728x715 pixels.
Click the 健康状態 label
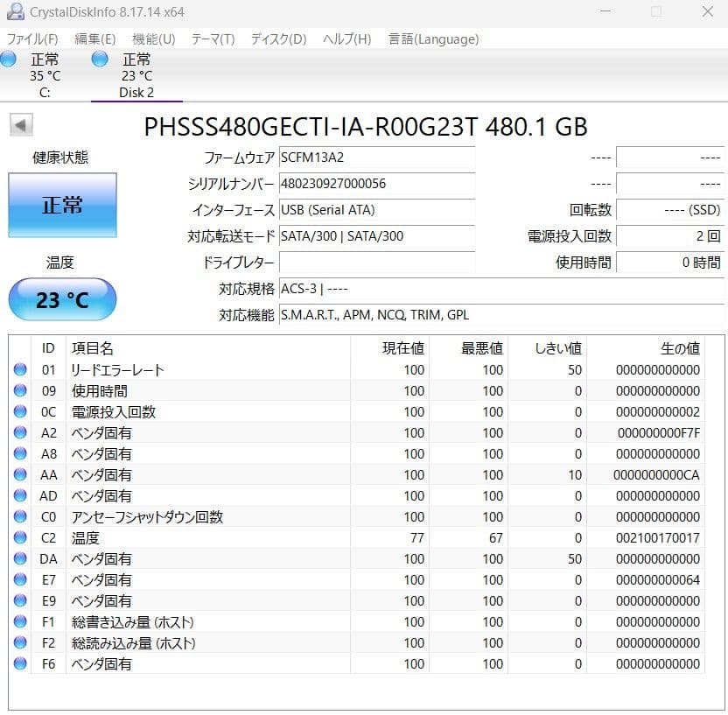[59, 158]
